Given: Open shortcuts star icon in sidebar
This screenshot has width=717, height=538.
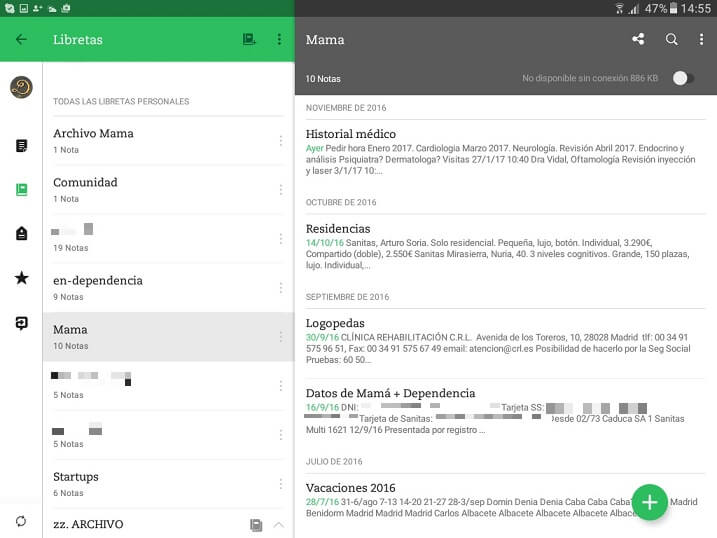Looking at the screenshot, I should click(21, 277).
